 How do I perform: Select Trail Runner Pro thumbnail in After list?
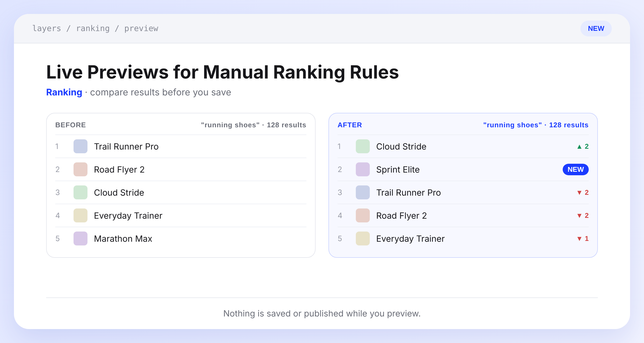click(x=363, y=192)
